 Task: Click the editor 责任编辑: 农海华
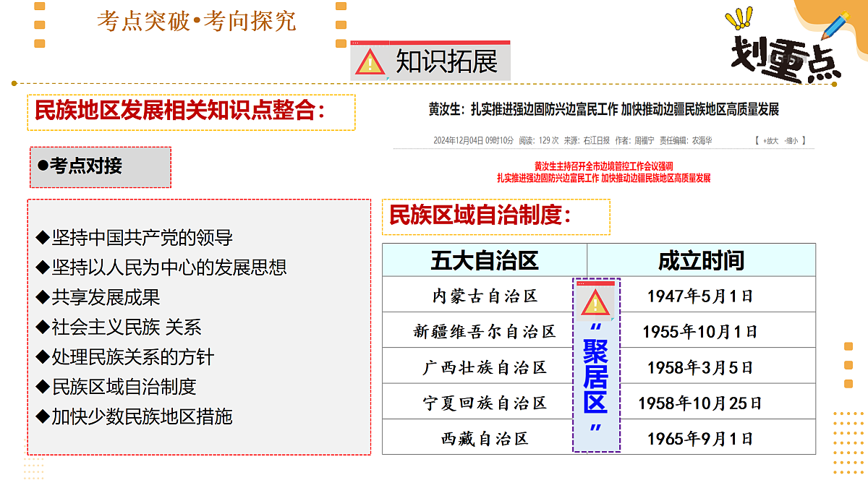click(x=684, y=140)
